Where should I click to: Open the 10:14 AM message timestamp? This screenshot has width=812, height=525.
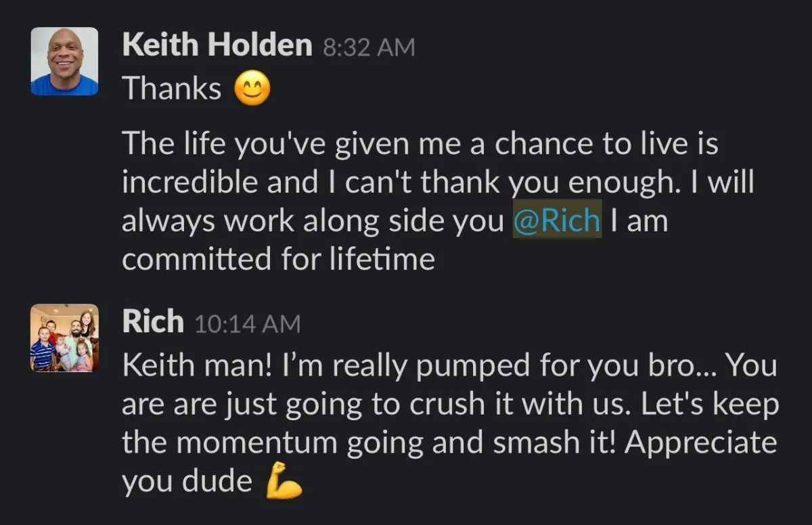tap(248, 324)
